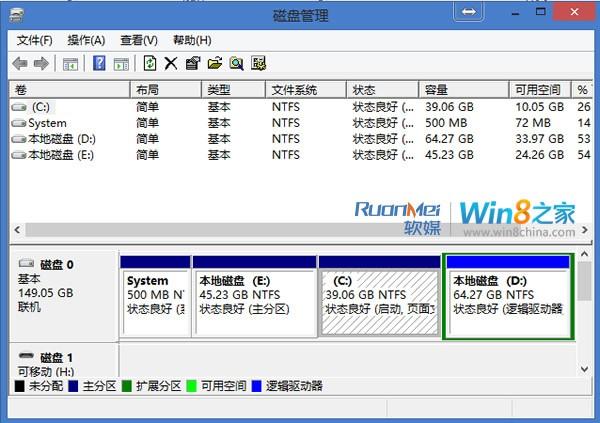Sort by the 可用空间 column header
The height and width of the screenshot is (423, 600).
pyautogui.click(x=540, y=90)
